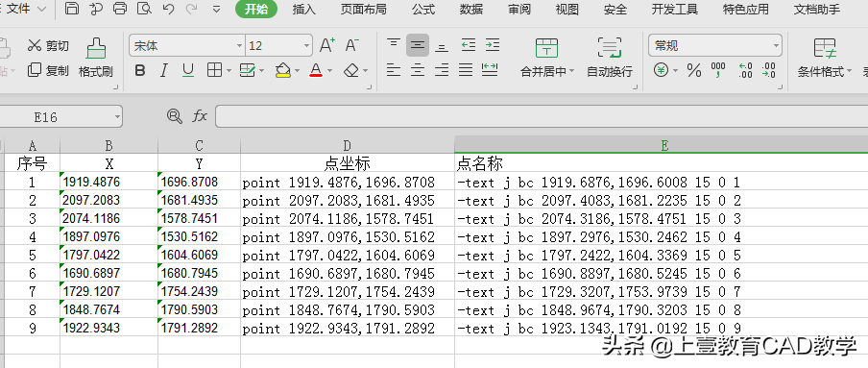
Task: Click the formula bar zoom magnifier icon
Action: pyautogui.click(x=175, y=116)
